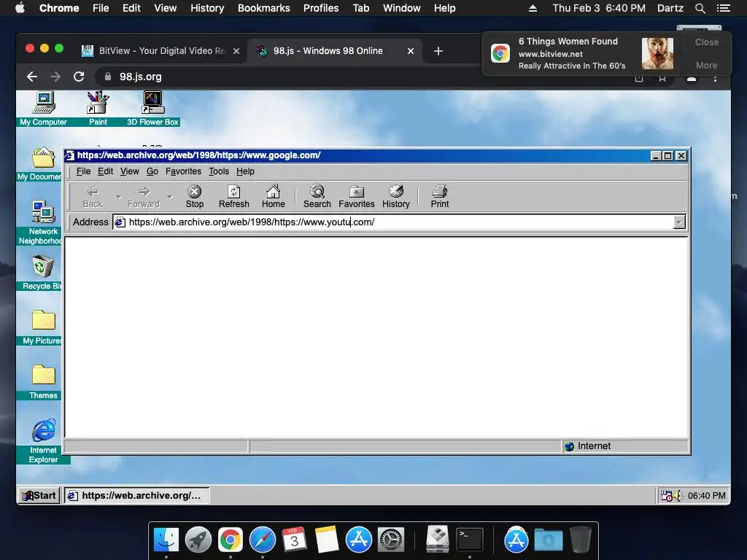Image resolution: width=747 pixels, height=560 pixels.
Task: Open the Themes folder
Action: click(x=43, y=382)
